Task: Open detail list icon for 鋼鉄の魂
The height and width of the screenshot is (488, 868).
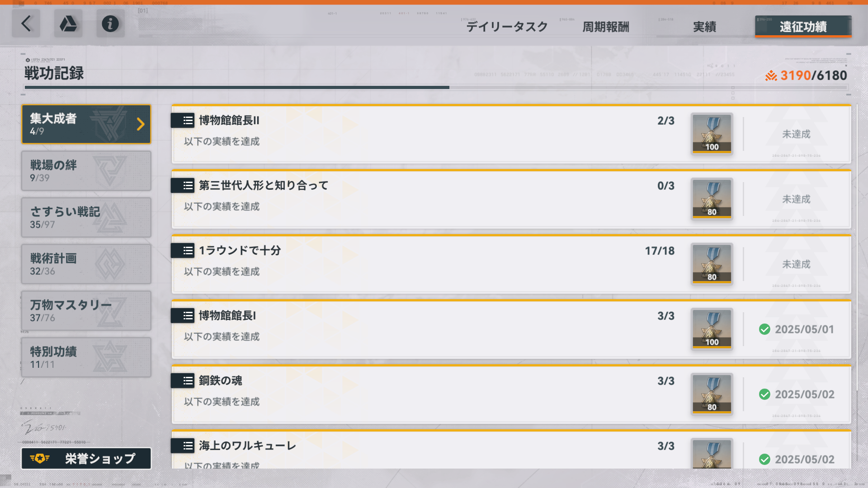Action: point(183,380)
